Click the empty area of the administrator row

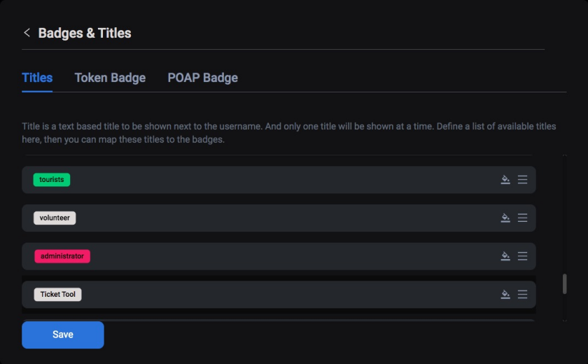(x=293, y=256)
